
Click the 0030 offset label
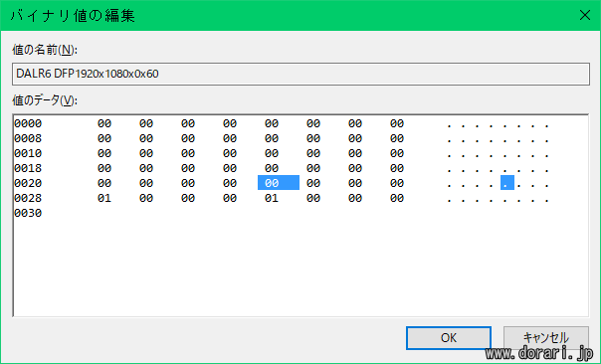click(28, 213)
